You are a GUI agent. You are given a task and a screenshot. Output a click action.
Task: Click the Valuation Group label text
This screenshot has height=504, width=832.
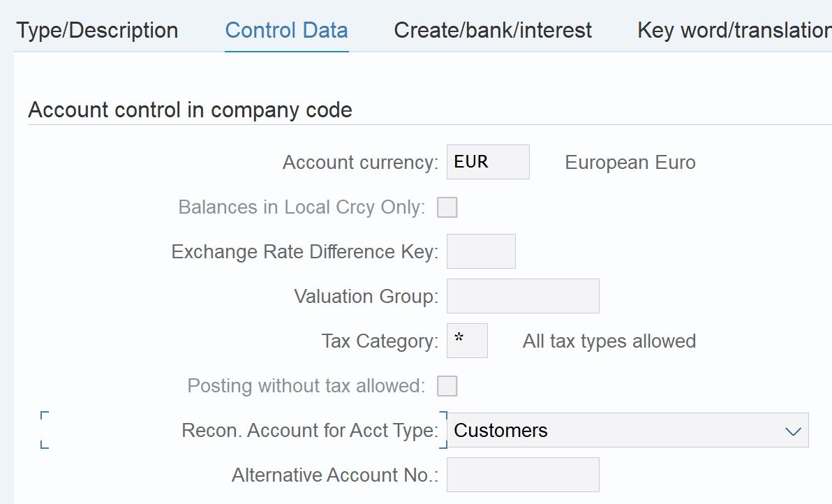(x=365, y=297)
